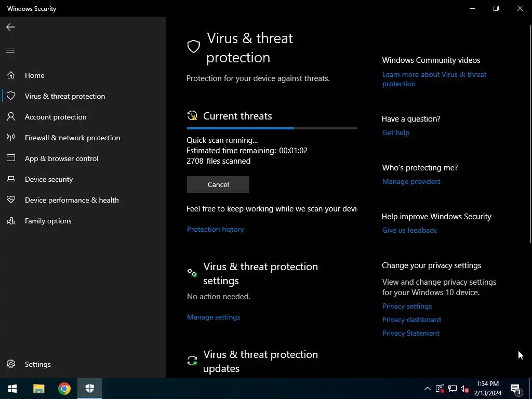This screenshot has width=532, height=399.
Task: Click the Current threats heading
Action: [x=237, y=116]
